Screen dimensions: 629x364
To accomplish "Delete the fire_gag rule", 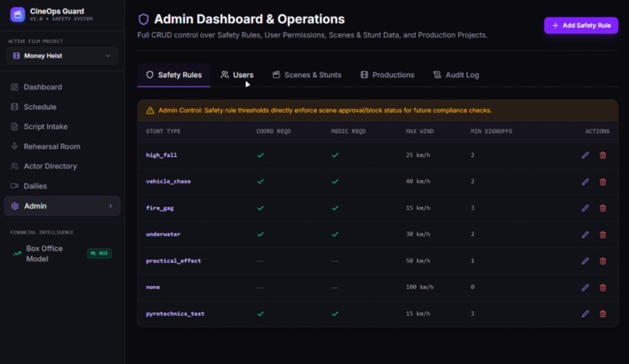I will coord(602,208).
